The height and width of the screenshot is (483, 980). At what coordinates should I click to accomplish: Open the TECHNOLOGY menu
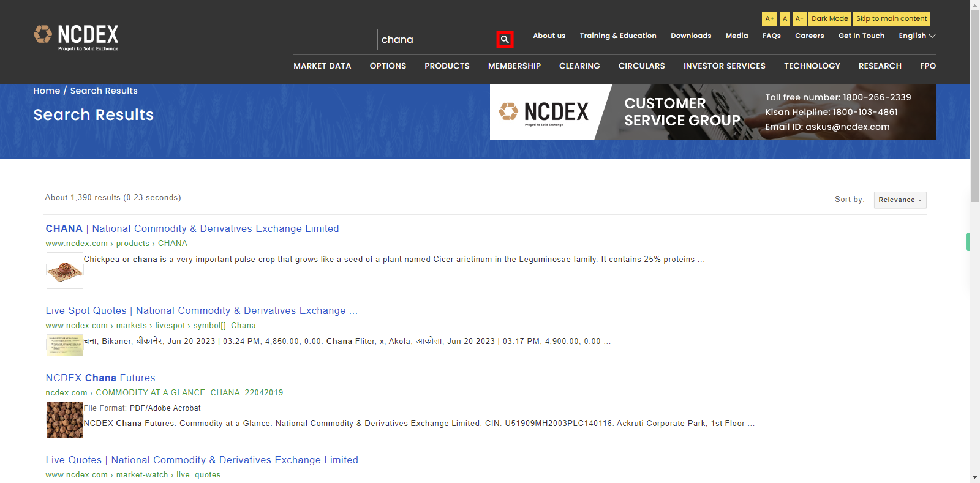point(812,66)
